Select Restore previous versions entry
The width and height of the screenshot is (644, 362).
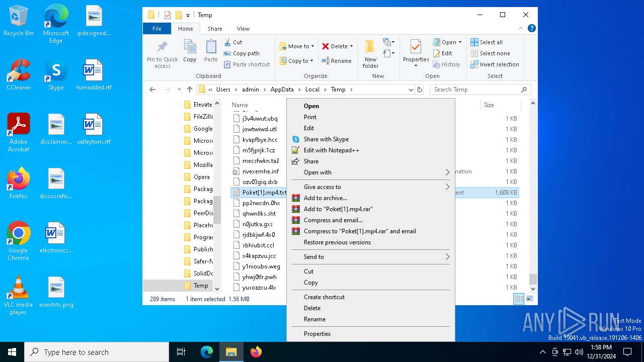tap(370, 242)
